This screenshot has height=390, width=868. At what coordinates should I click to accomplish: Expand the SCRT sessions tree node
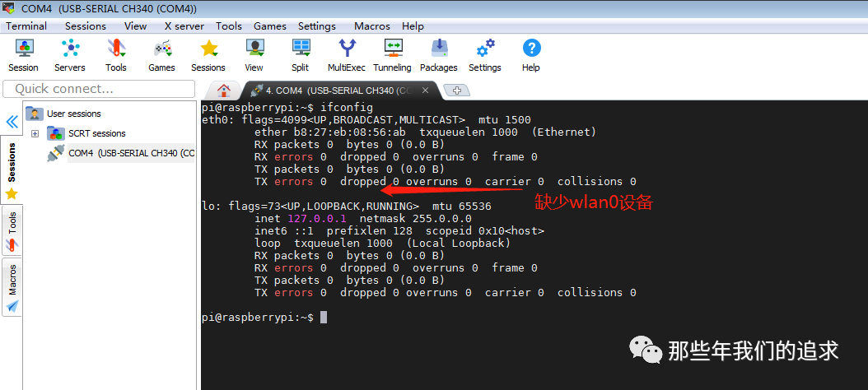click(x=35, y=134)
